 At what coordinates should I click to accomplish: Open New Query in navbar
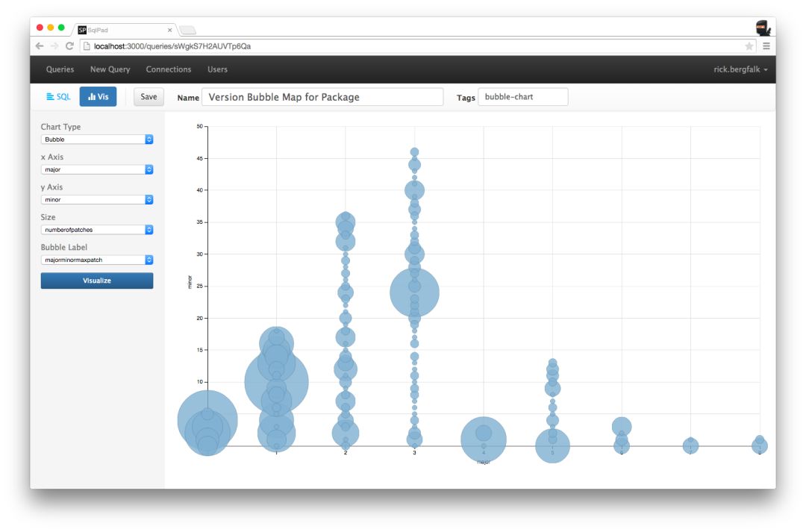pos(110,69)
